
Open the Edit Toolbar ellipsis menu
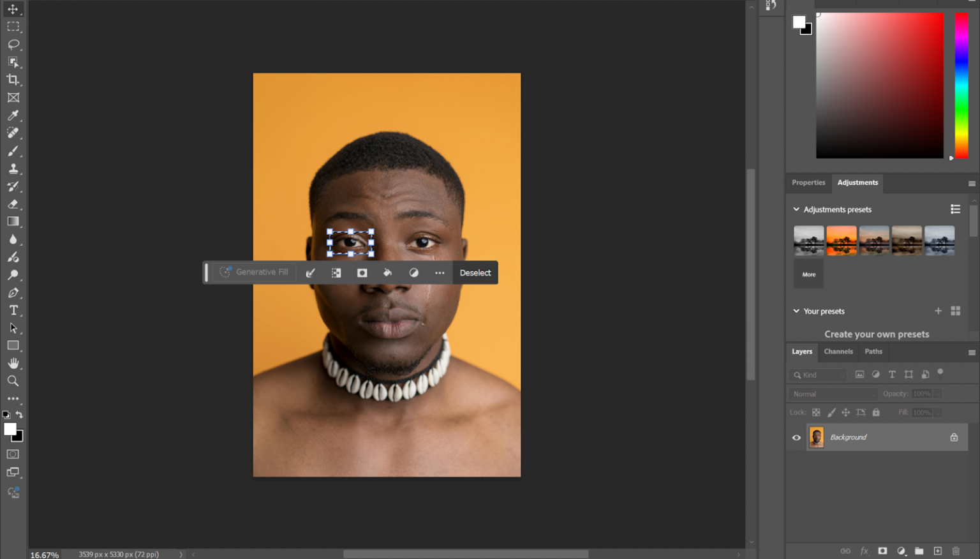point(13,398)
